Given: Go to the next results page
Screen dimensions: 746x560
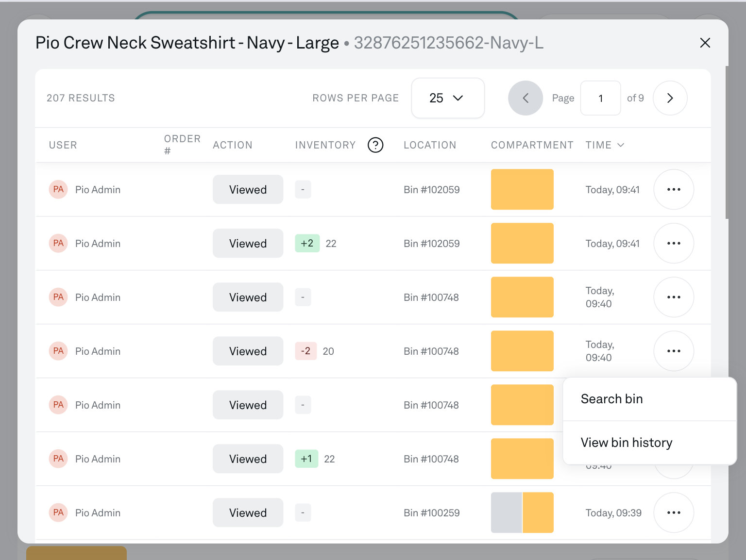Looking at the screenshot, I should tap(670, 98).
